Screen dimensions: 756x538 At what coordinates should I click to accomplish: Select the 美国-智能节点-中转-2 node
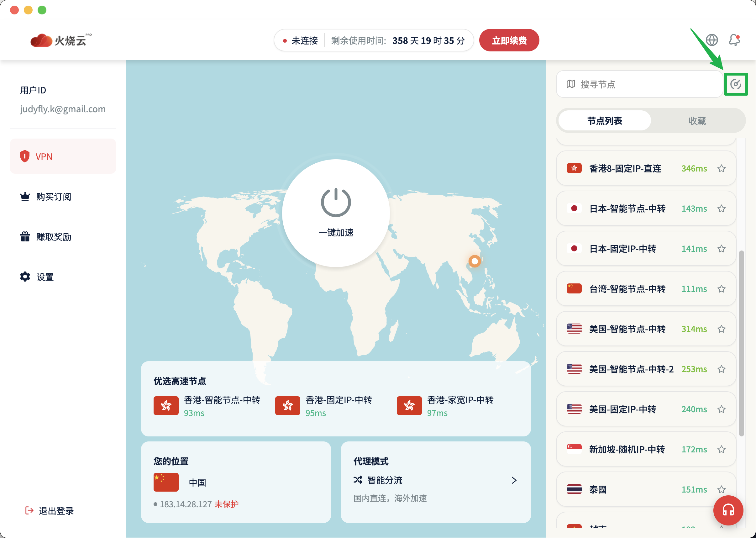click(x=646, y=369)
